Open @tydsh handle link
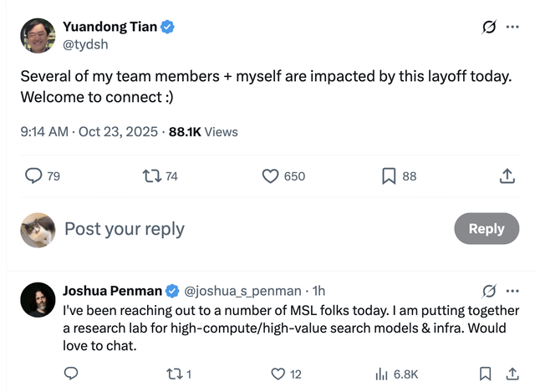Screen dimensions: 535x392 [x=86, y=44]
